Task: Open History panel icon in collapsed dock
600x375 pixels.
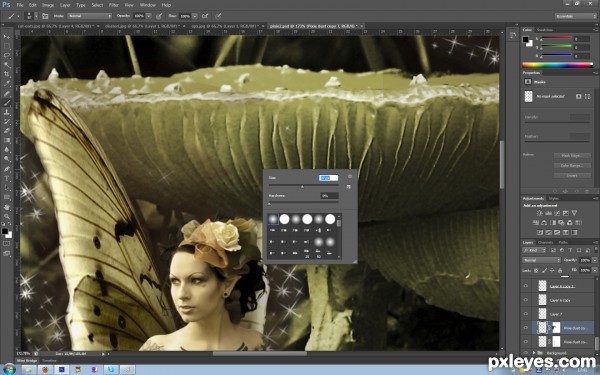Action: click(513, 36)
